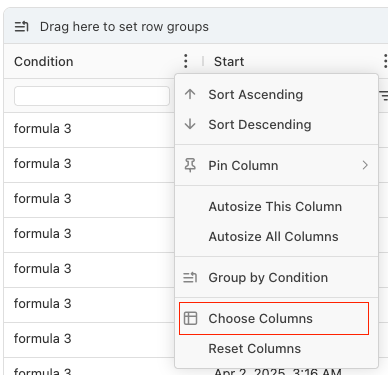
Task: Click the up arrow Sort Ascending icon
Action: [190, 94]
